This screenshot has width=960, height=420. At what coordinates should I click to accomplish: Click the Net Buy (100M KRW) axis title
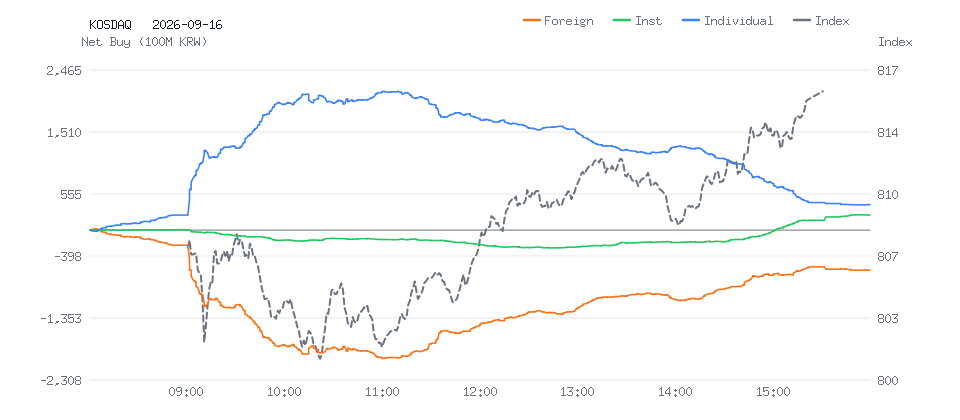point(144,42)
